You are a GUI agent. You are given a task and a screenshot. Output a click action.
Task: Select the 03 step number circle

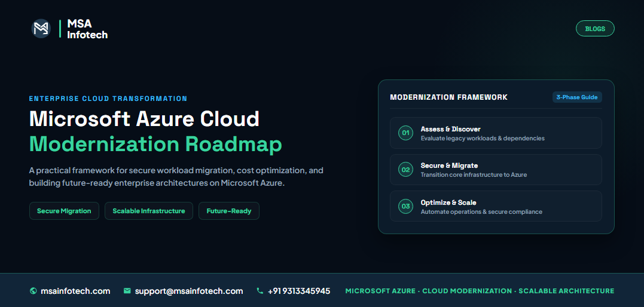click(405, 207)
